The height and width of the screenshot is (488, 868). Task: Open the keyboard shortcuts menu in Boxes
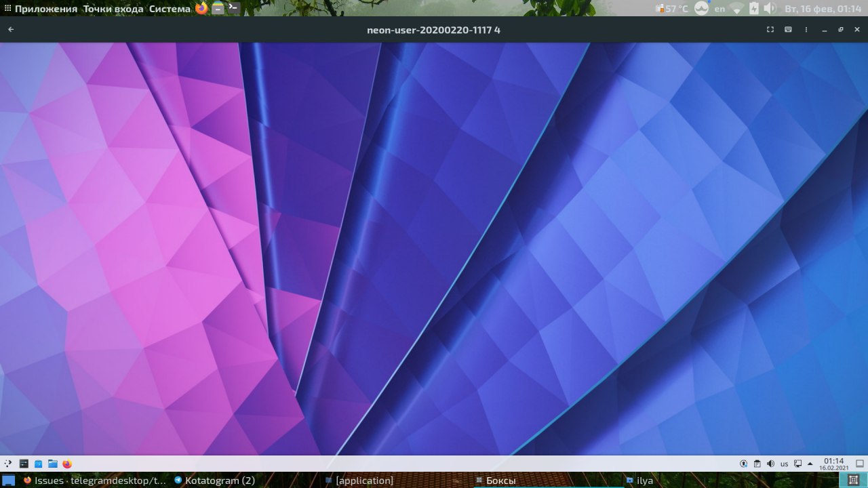pyautogui.click(x=788, y=30)
